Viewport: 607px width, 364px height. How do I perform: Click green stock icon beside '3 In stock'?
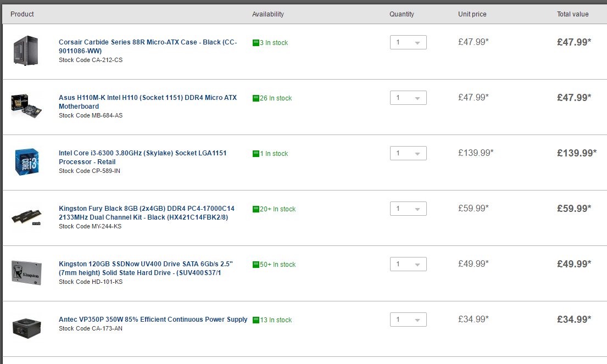(x=255, y=43)
